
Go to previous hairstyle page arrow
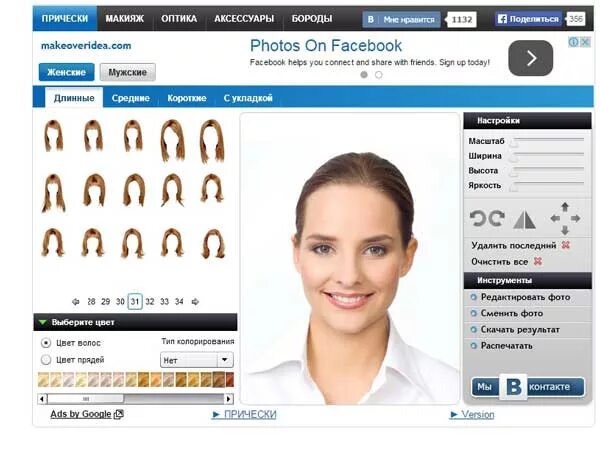[75, 301]
